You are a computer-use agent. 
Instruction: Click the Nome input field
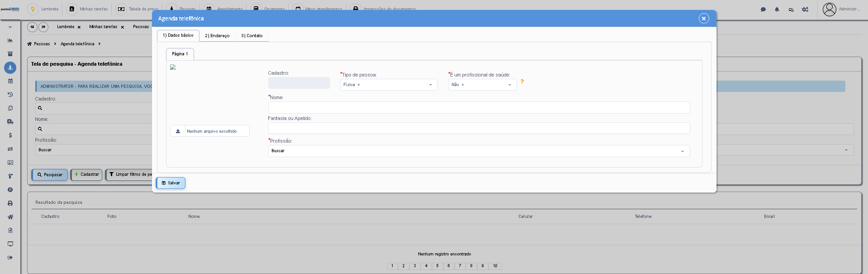(x=479, y=107)
